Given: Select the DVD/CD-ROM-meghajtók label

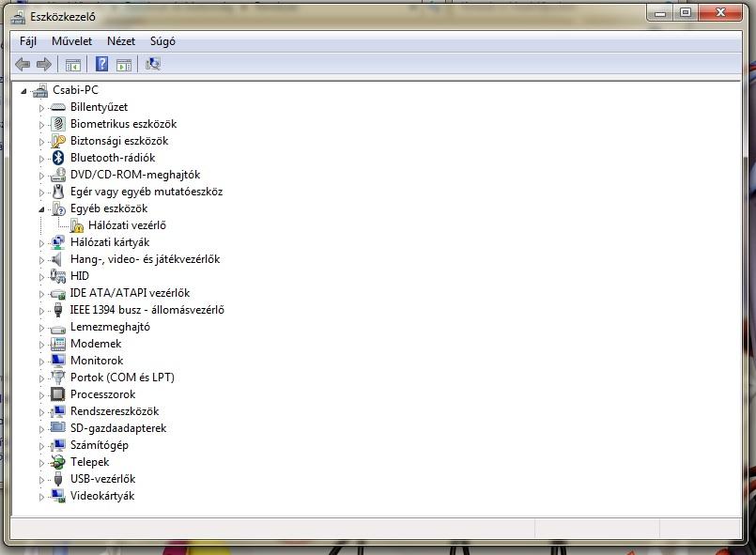Looking at the screenshot, I should coord(135,175).
